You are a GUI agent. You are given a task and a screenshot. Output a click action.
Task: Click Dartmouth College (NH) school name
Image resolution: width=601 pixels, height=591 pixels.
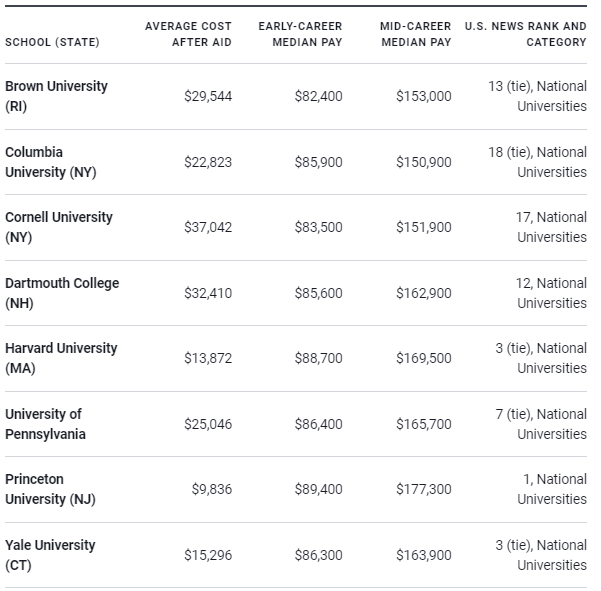tap(62, 293)
